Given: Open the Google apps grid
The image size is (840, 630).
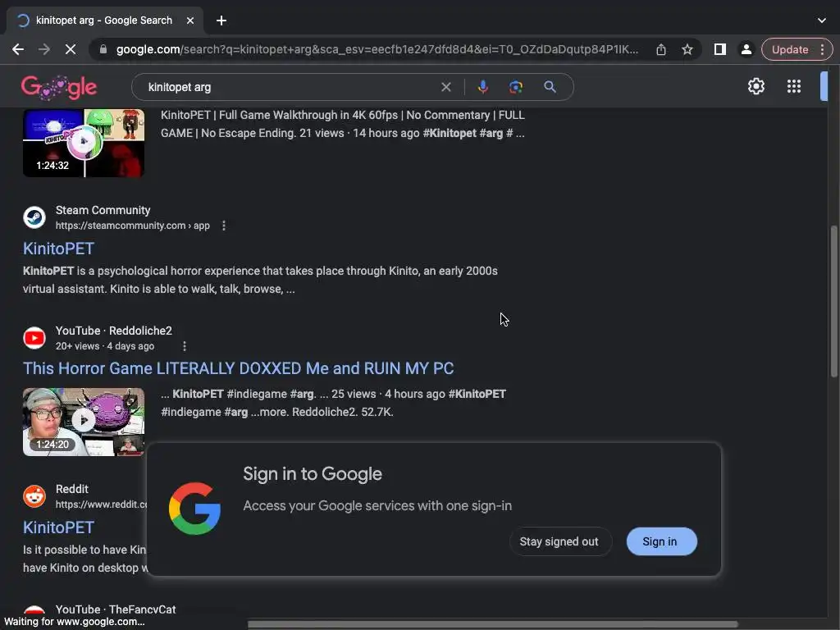Looking at the screenshot, I should (x=794, y=86).
